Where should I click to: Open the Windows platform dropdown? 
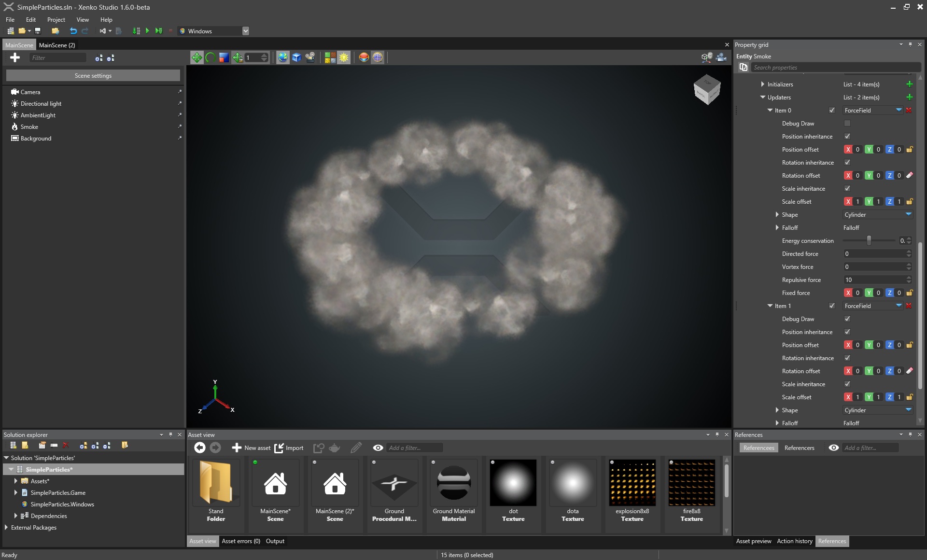(245, 31)
